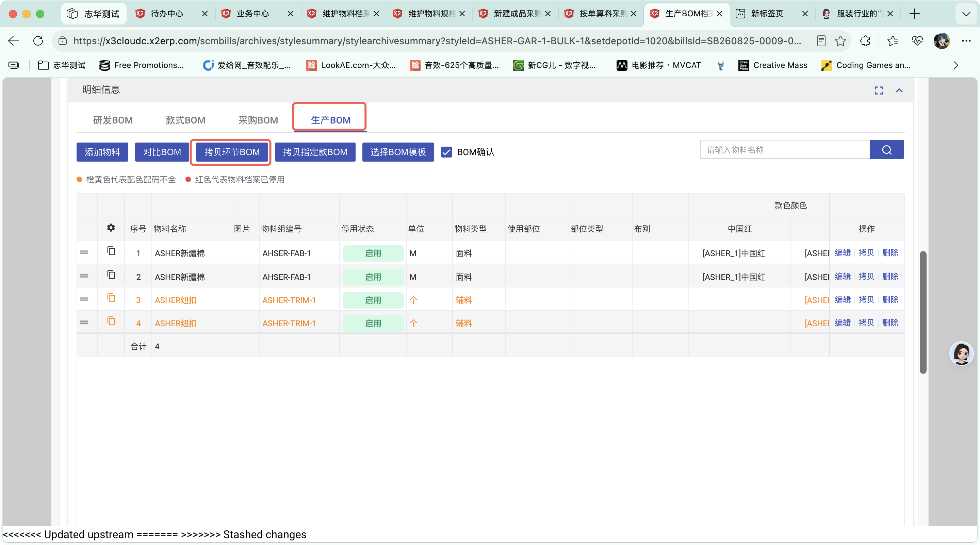Click copy icon in row 3
The image size is (980, 545).
point(111,298)
